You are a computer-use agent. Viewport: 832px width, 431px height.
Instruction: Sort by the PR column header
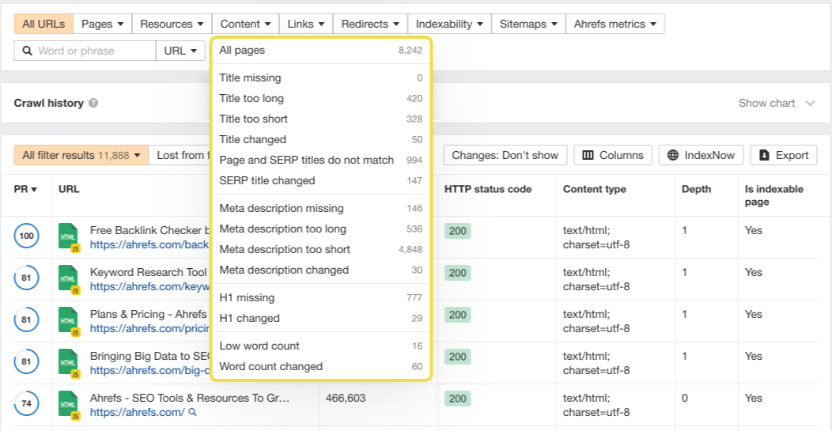coord(25,189)
